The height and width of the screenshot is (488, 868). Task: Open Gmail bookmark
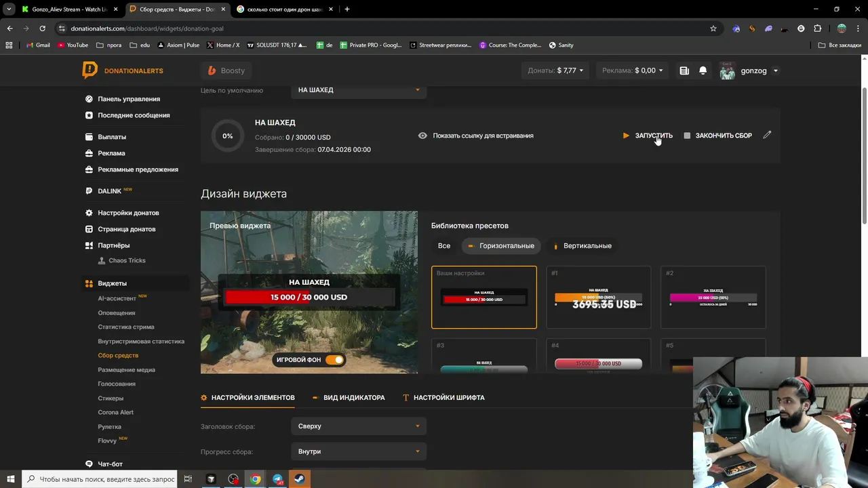tap(37, 45)
